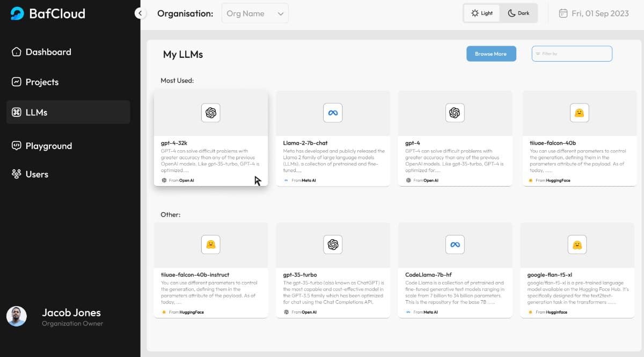
Task: Switch to Light theme
Action: point(481,13)
